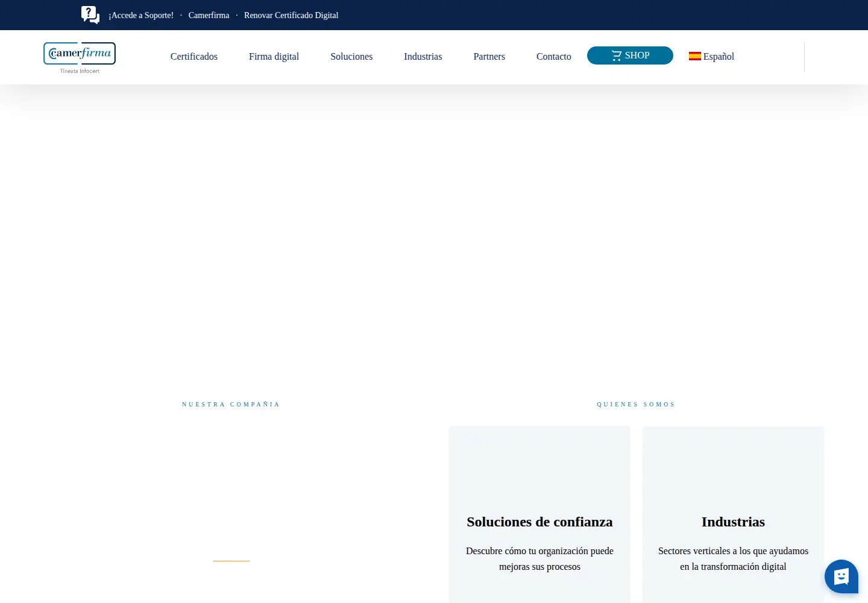
Task: Click Renovar Certificado Digital link
Action: point(291,15)
